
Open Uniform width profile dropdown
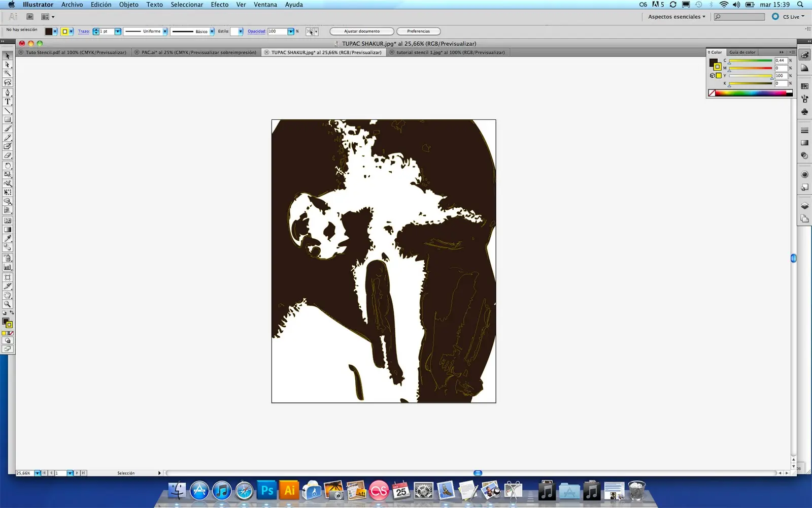(165, 31)
